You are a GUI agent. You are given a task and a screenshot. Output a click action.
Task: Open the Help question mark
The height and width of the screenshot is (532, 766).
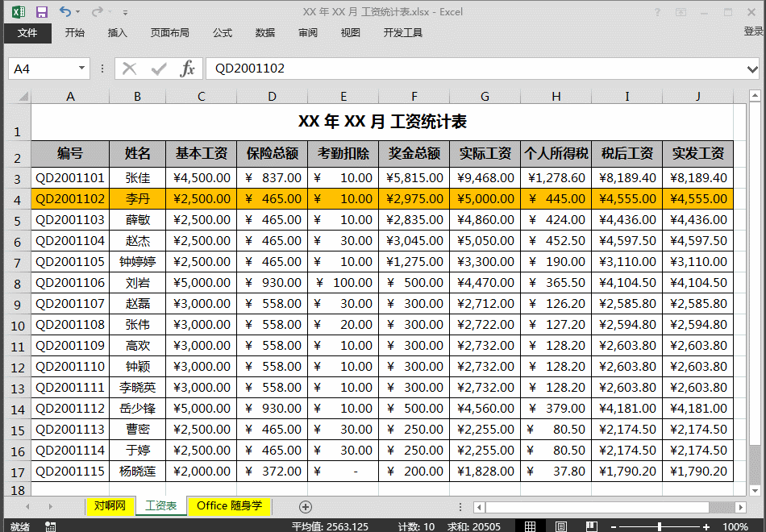pyautogui.click(x=657, y=12)
